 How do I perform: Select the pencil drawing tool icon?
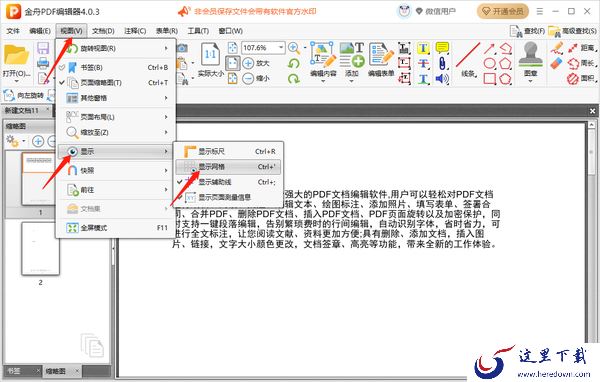point(557,48)
